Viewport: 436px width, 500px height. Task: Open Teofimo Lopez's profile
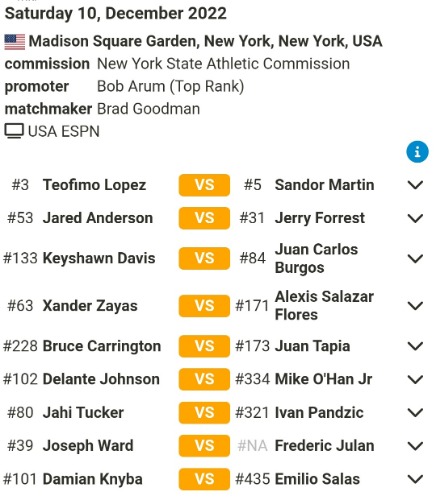94,185
